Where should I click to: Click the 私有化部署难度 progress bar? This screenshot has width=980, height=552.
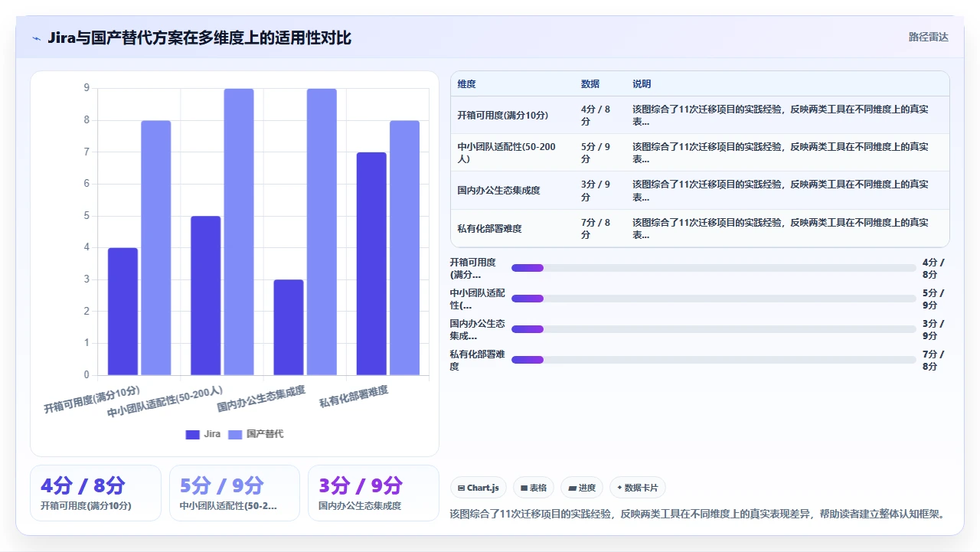tap(714, 360)
